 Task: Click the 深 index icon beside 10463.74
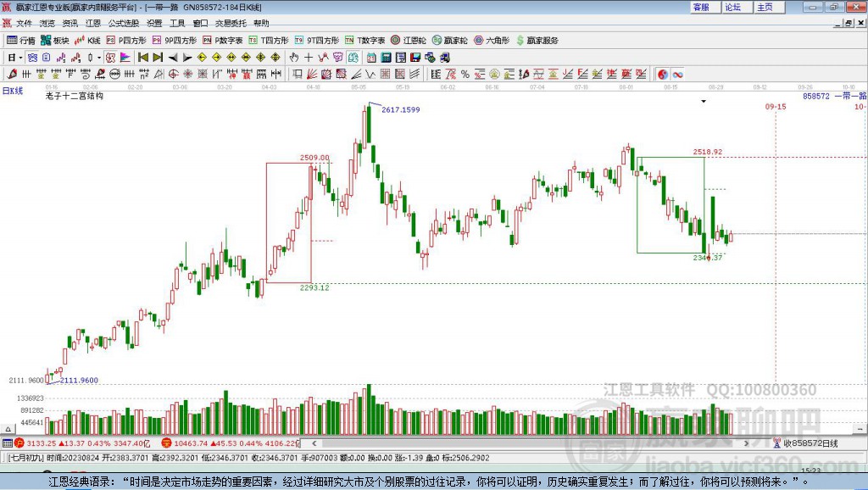(166, 443)
